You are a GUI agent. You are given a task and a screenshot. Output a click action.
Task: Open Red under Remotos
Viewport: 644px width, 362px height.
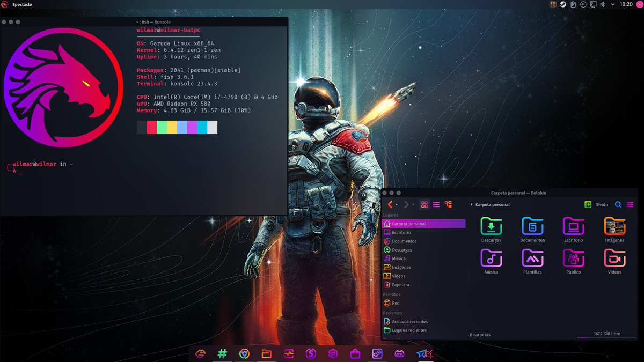(424, 303)
